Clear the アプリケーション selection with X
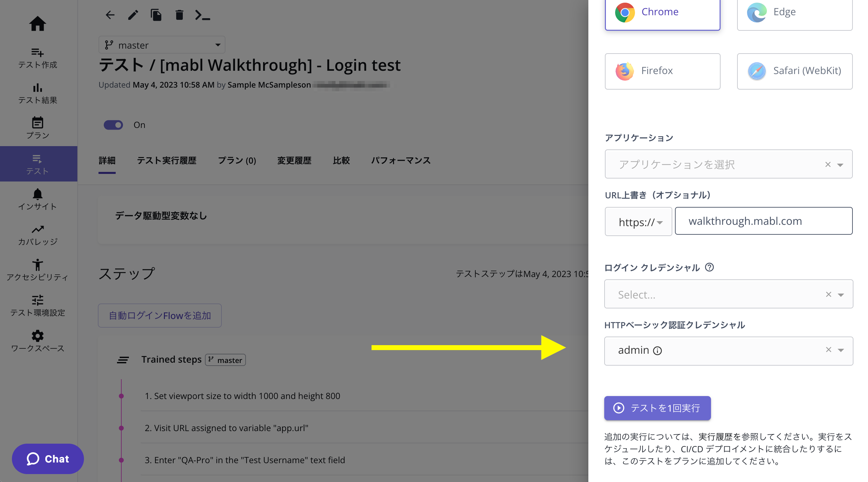Image resolution: width=868 pixels, height=482 pixels. [828, 165]
